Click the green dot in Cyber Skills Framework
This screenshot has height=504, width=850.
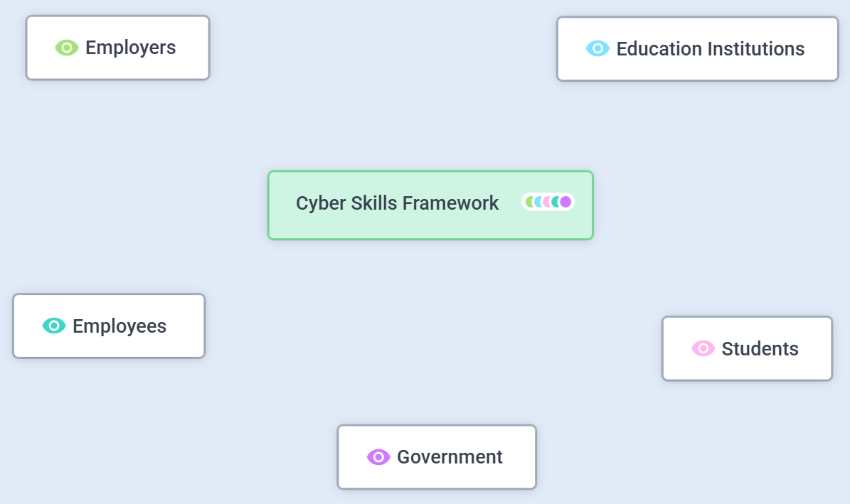tap(528, 202)
